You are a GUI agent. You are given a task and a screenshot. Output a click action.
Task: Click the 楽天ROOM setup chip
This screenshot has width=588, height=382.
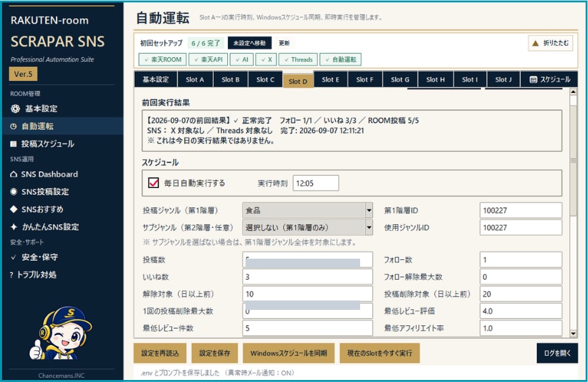click(x=163, y=59)
